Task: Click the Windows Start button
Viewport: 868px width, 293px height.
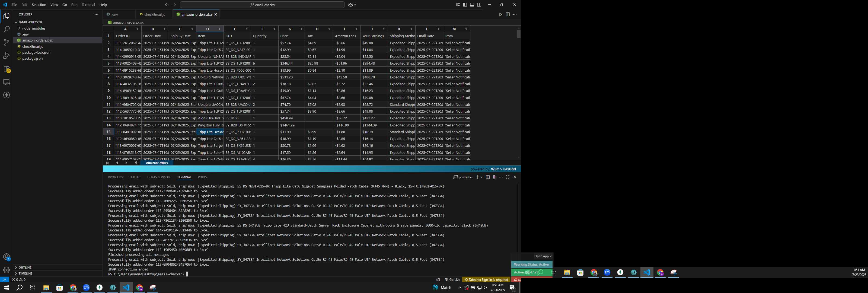Action: click(6, 288)
